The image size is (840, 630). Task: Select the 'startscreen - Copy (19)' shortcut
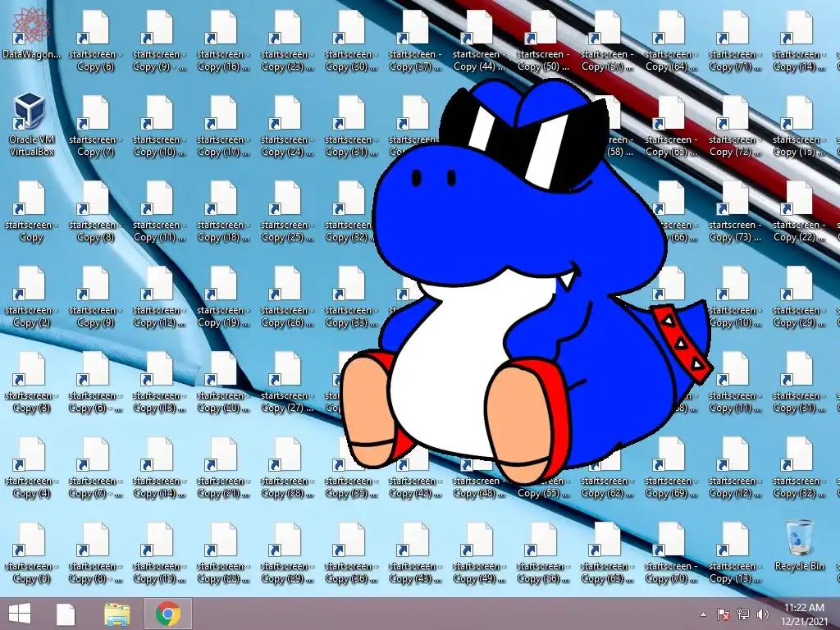tap(223, 298)
